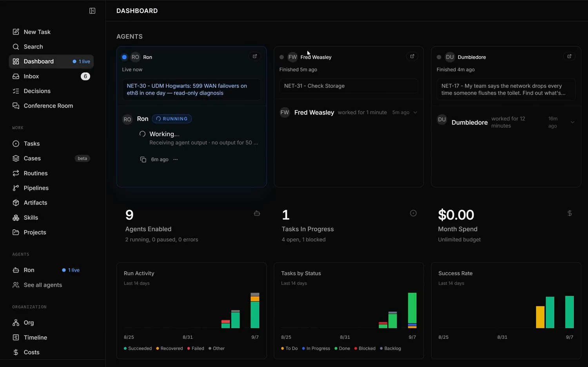Click the DU avatar in Dumbledore card header
588x367 pixels.
(450, 57)
